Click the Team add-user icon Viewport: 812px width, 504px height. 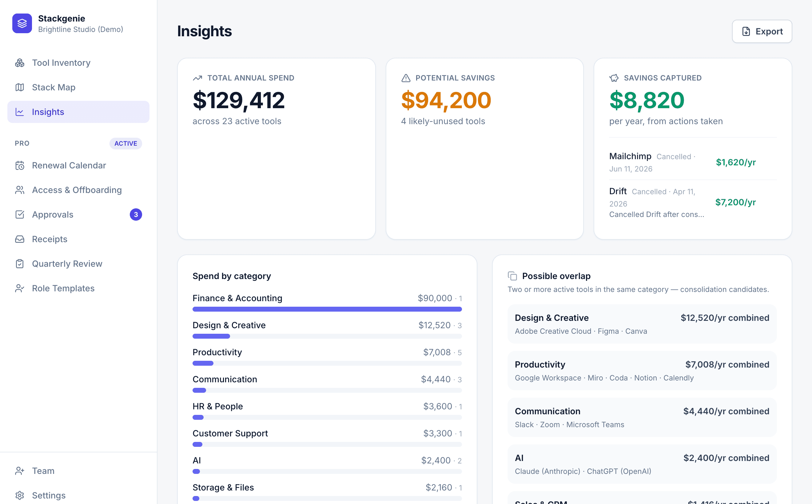tap(20, 471)
